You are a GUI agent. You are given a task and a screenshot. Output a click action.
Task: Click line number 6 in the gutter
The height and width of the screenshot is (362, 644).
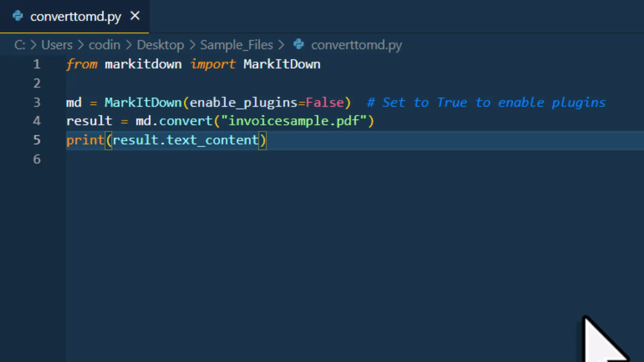click(37, 159)
